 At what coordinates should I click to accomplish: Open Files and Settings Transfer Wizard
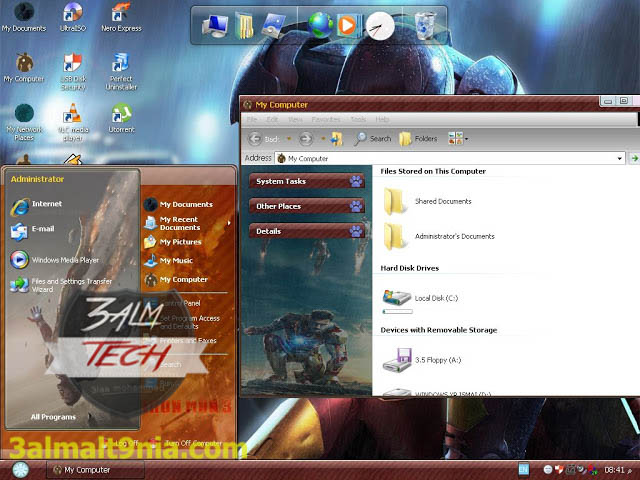tap(61, 285)
